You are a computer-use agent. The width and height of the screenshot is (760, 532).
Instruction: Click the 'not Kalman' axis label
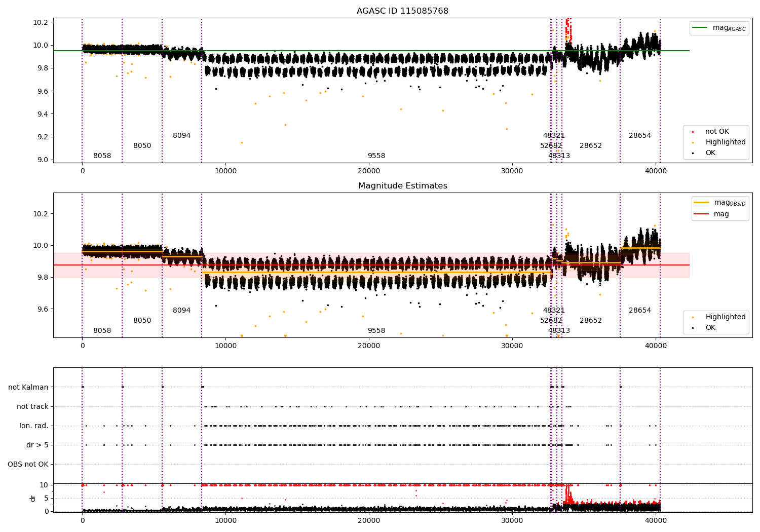[28, 388]
